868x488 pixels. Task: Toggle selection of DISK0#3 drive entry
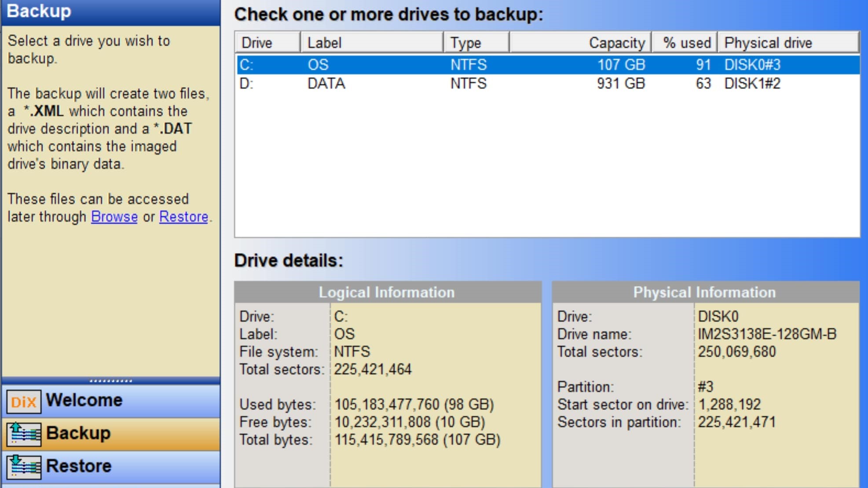(x=546, y=64)
